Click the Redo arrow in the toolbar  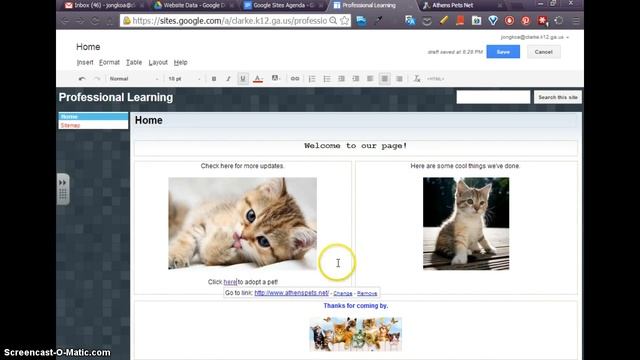point(97,79)
